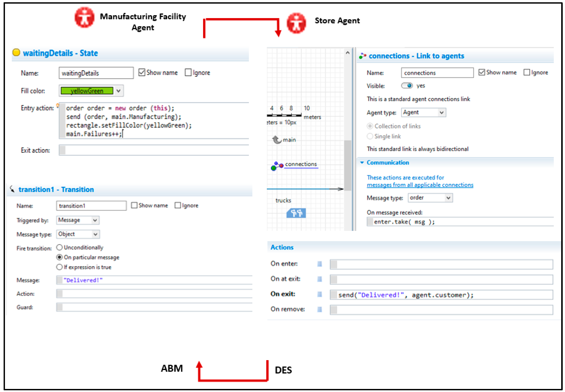Open the Message type order dropdown

(x=448, y=198)
